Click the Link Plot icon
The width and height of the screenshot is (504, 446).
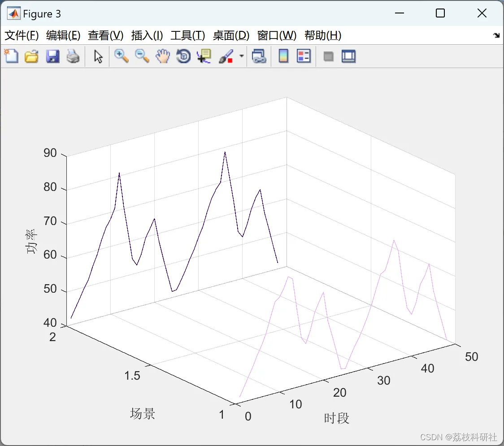pyautogui.click(x=259, y=56)
